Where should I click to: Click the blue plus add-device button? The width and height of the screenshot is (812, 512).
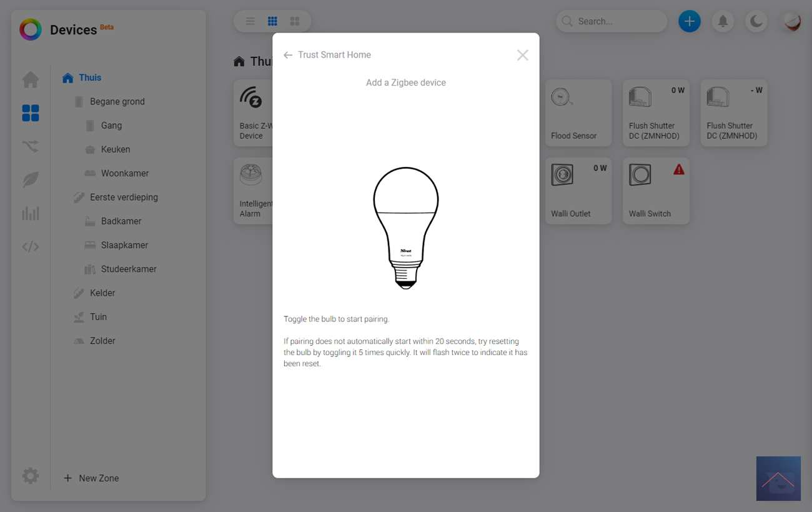(x=690, y=21)
